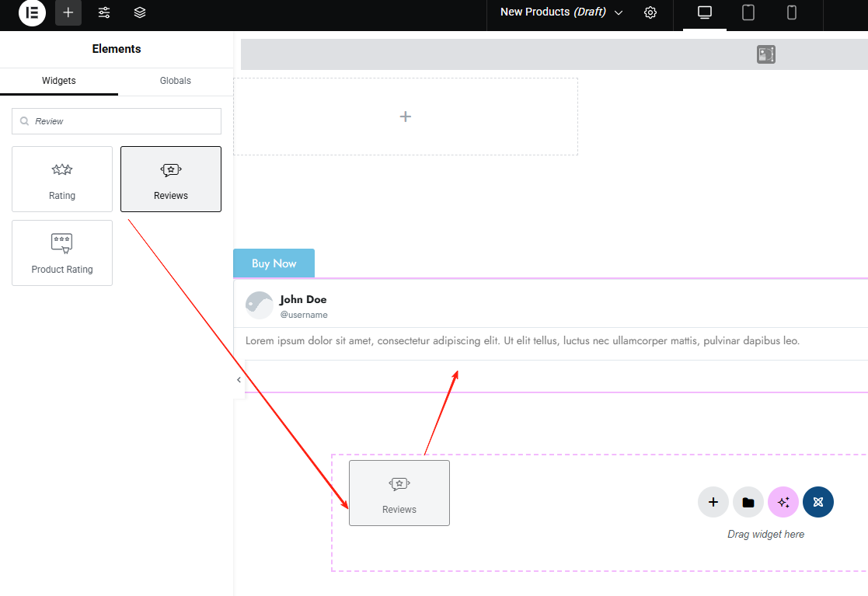The width and height of the screenshot is (868, 596).
Task: Switch to Desktop preview mode
Action: pyautogui.click(x=703, y=13)
